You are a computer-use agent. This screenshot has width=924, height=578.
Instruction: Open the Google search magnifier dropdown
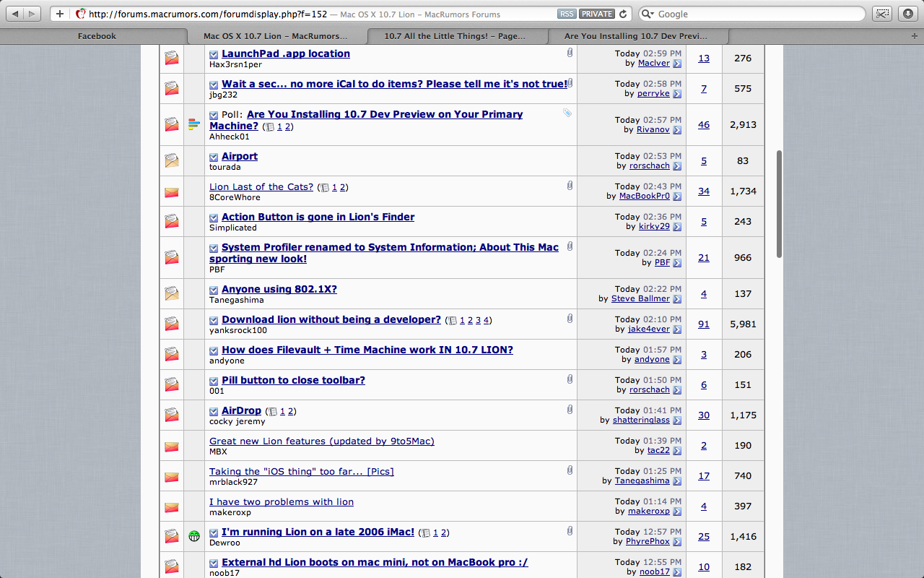tap(648, 14)
